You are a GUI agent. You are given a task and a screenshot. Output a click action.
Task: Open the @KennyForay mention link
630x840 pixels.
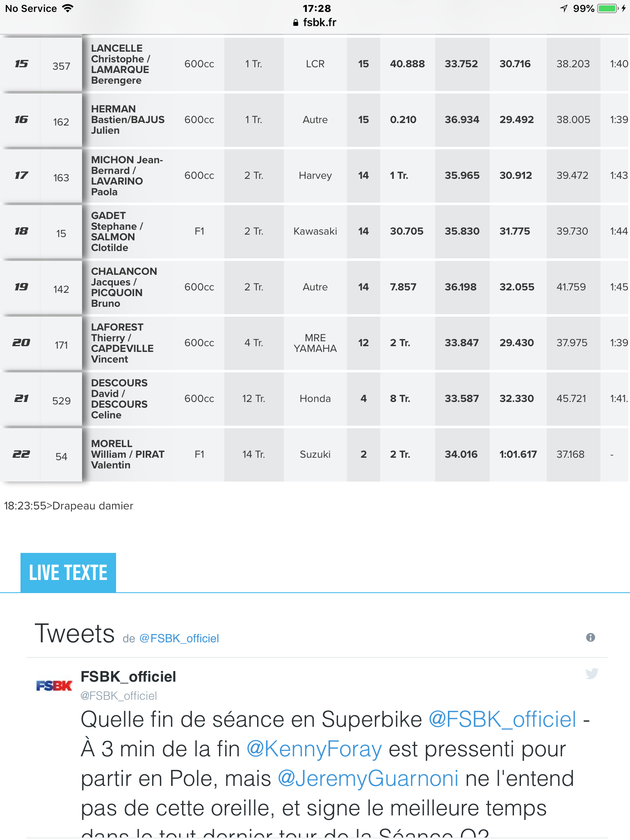point(314,749)
